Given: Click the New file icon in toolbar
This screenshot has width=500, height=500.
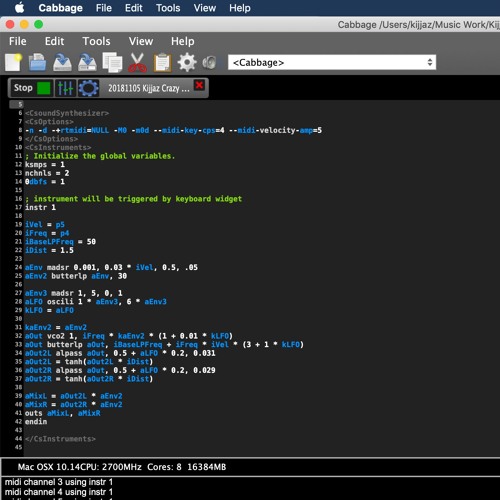Looking at the screenshot, I should 13,62.
